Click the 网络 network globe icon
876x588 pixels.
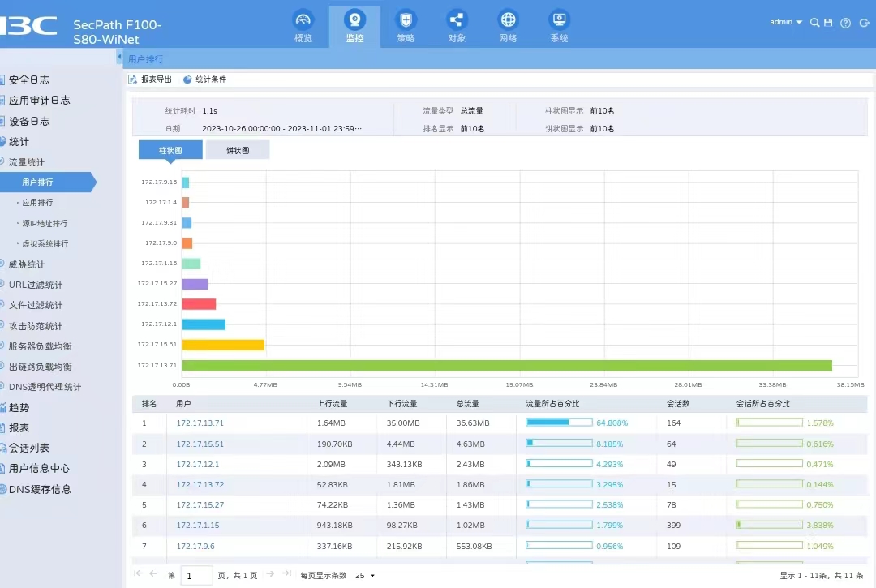coord(508,21)
